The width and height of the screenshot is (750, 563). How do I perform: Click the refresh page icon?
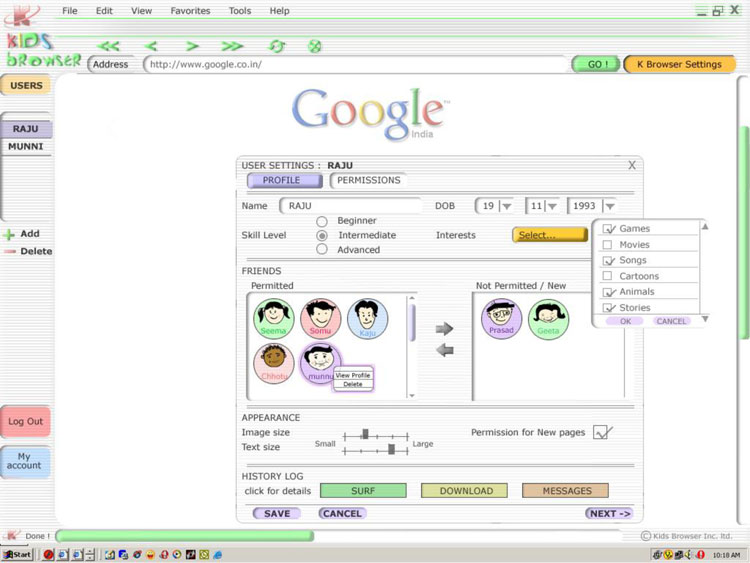click(x=277, y=46)
